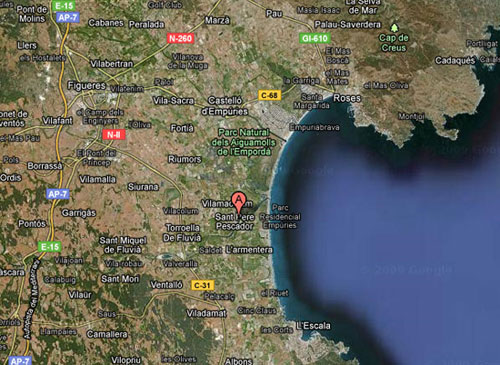500x365 pixels.
Task: Click the Sant Miquel de Fluvià label
Action: point(123,245)
